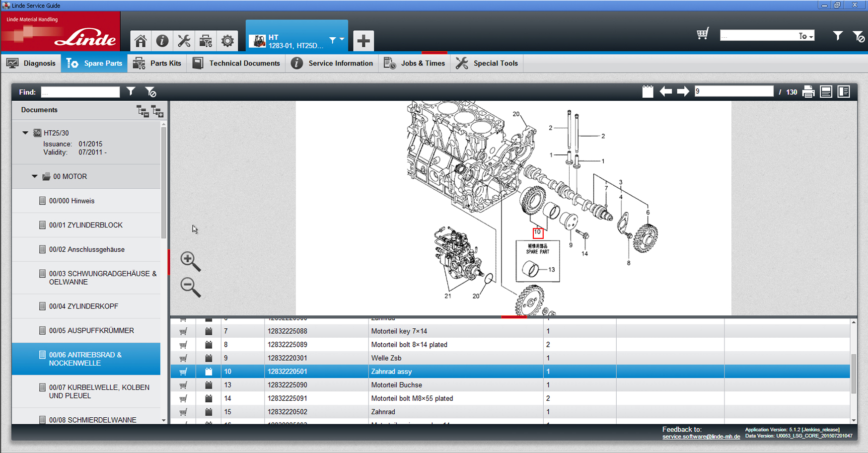
Task: Add part 12832225090 Buchse to cart
Action: (183, 385)
